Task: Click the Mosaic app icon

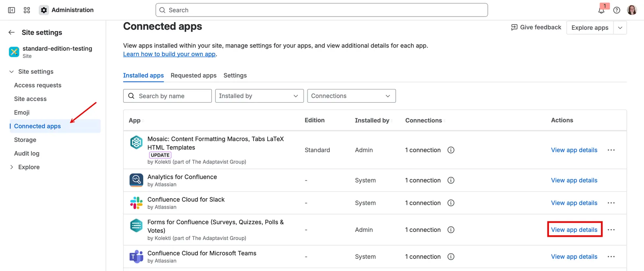Action: tap(136, 142)
